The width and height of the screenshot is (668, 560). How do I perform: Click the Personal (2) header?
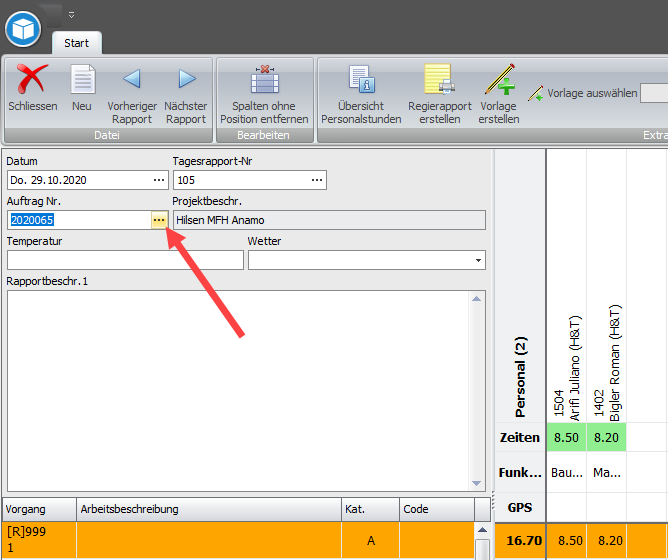520,377
